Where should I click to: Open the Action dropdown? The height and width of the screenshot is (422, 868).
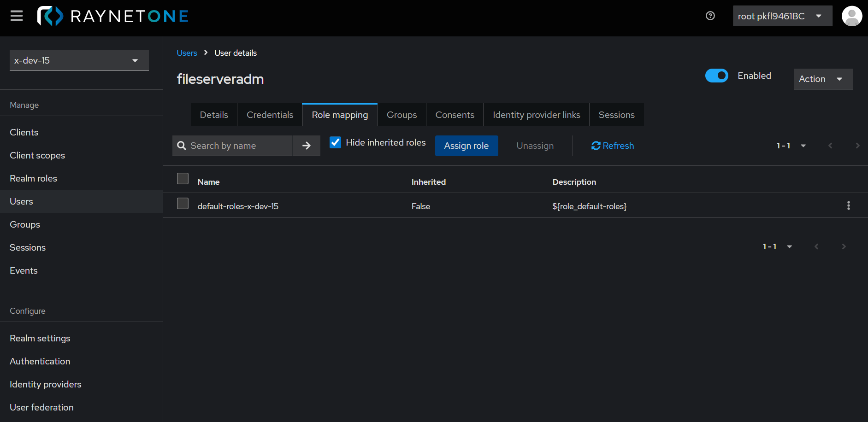pos(823,79)
